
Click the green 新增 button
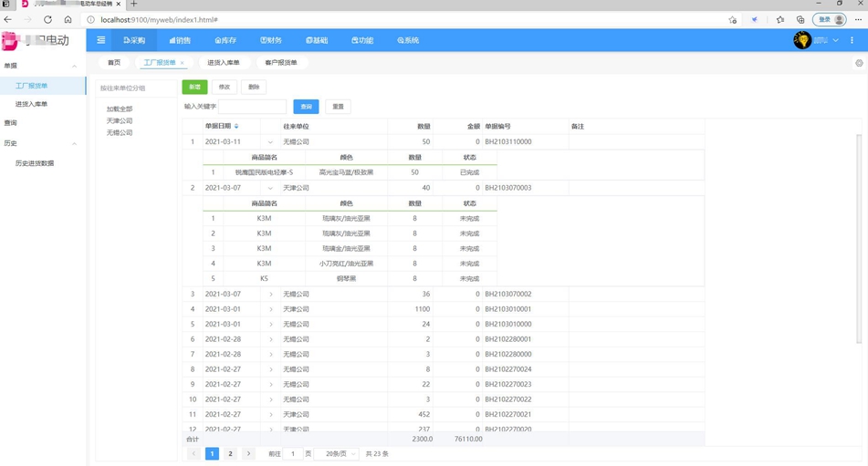coord(194,87)
